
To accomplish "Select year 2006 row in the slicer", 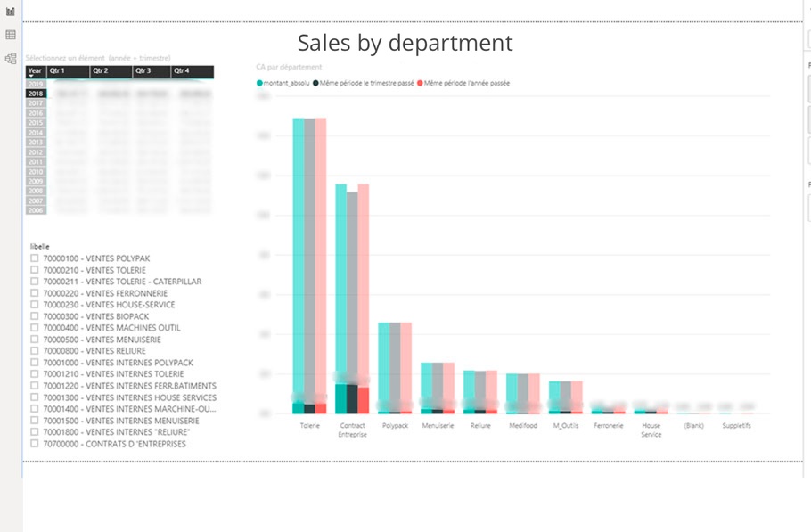I will tap(36, 210).
